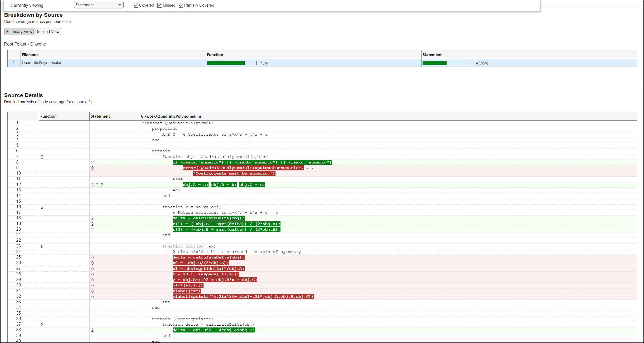
Task: Click the QuadraticPolynomial.m filename link
Action: coord(43,63)
